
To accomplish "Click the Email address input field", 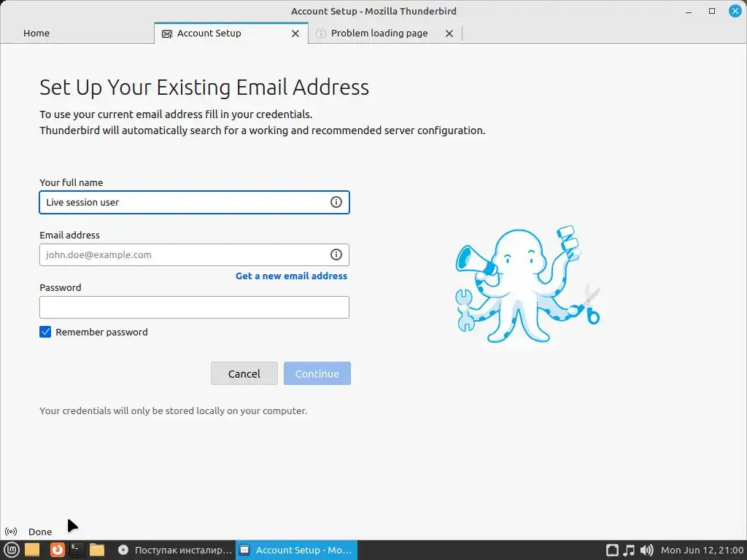I will pyautogui.click(x=194, y=254).
